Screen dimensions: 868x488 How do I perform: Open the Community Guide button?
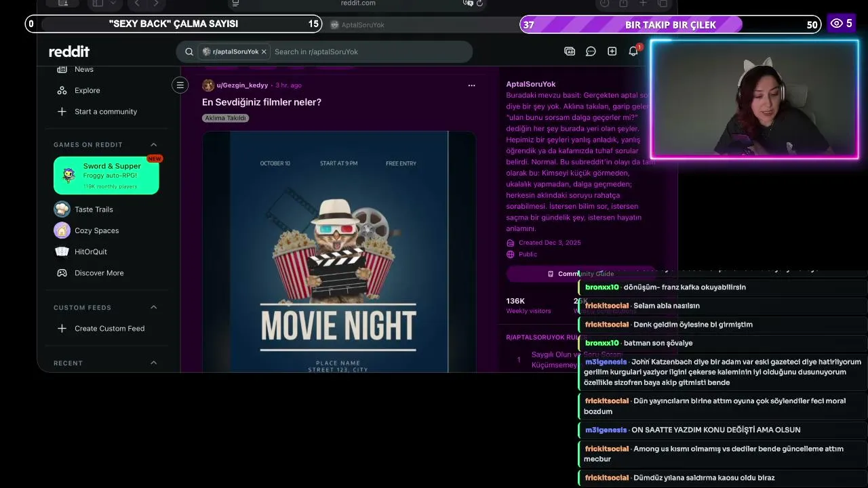pos(581,274)
